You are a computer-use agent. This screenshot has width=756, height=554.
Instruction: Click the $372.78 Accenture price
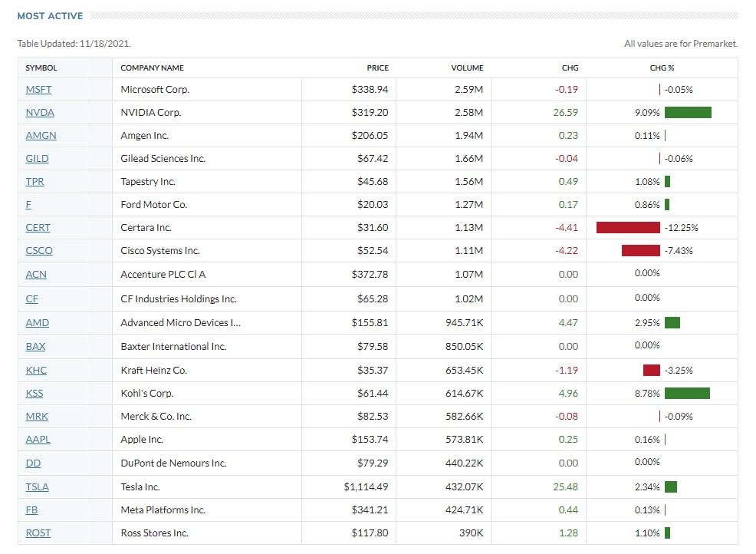pyautogui.click(x=370, y=275)
